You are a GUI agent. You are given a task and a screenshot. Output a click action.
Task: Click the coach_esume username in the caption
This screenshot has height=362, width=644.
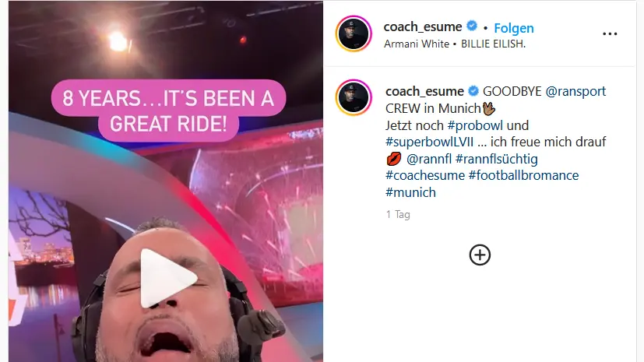(x=424, y=91)
